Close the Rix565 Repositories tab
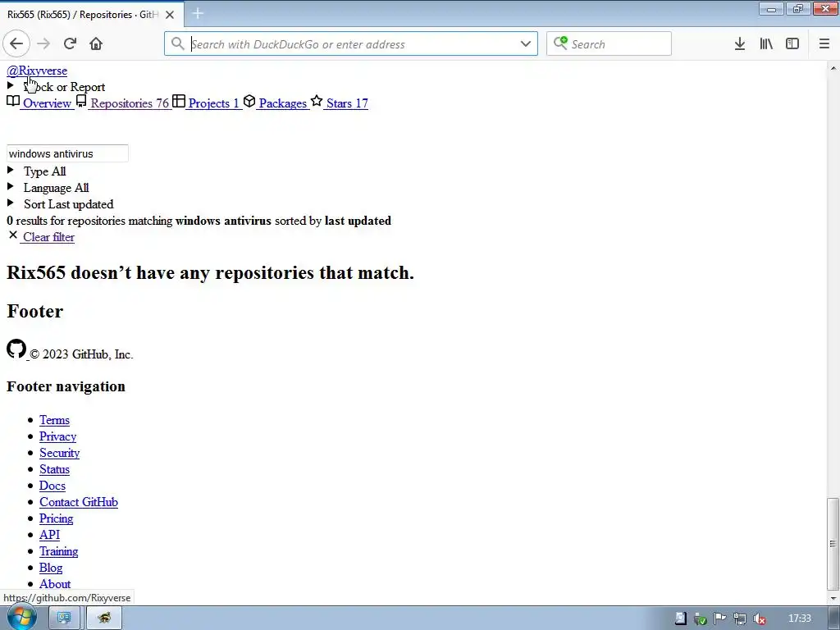 [170, 15]
